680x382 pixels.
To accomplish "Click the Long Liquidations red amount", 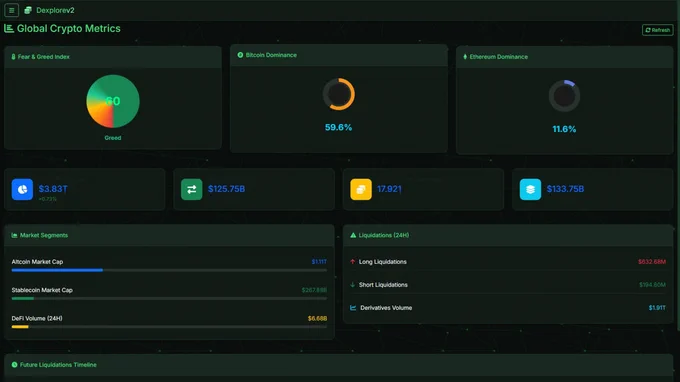I will [652, 262].
